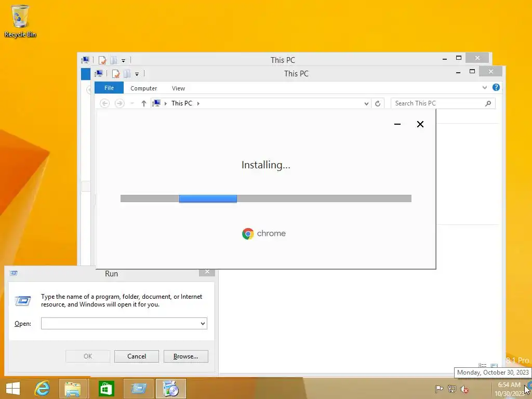Switch to large icons view in Explorer
Image resolution: width=532 pixels, height=399 pixels.
pyautogui.click(x=494, y=366)
